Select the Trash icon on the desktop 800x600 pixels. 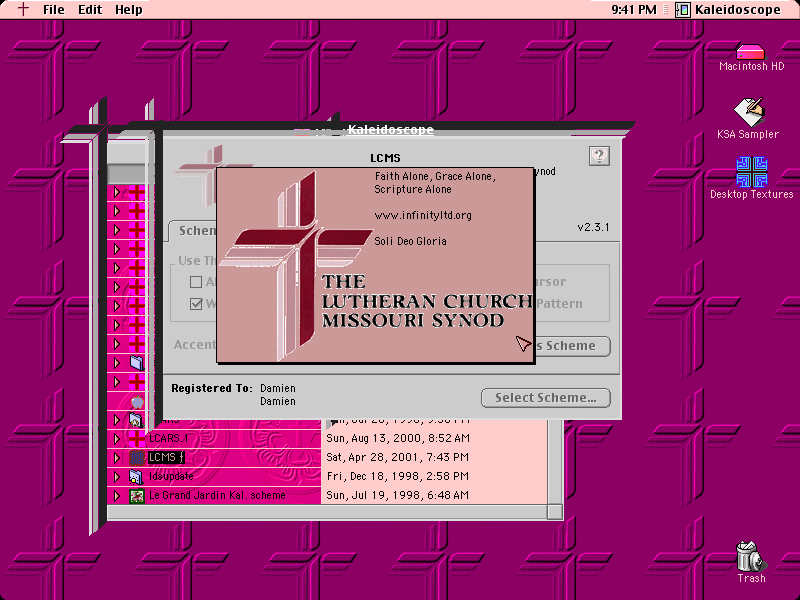[751, 557]
